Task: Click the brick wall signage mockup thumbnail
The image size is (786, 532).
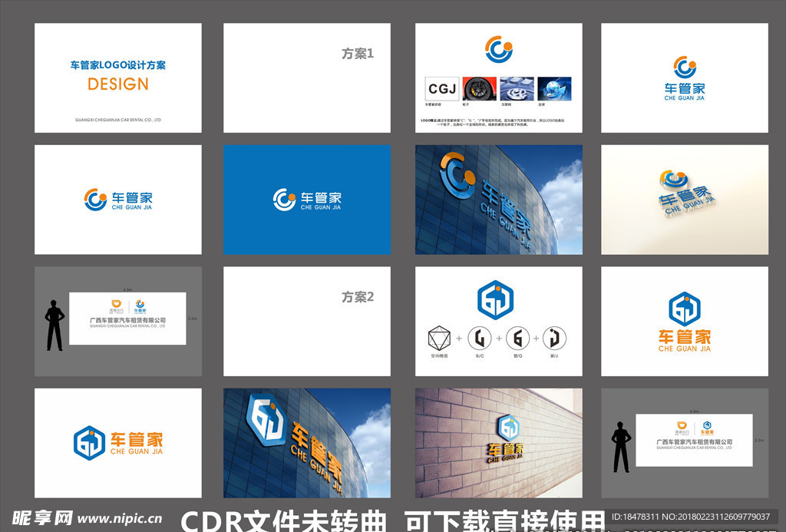Action: [497, 443]
